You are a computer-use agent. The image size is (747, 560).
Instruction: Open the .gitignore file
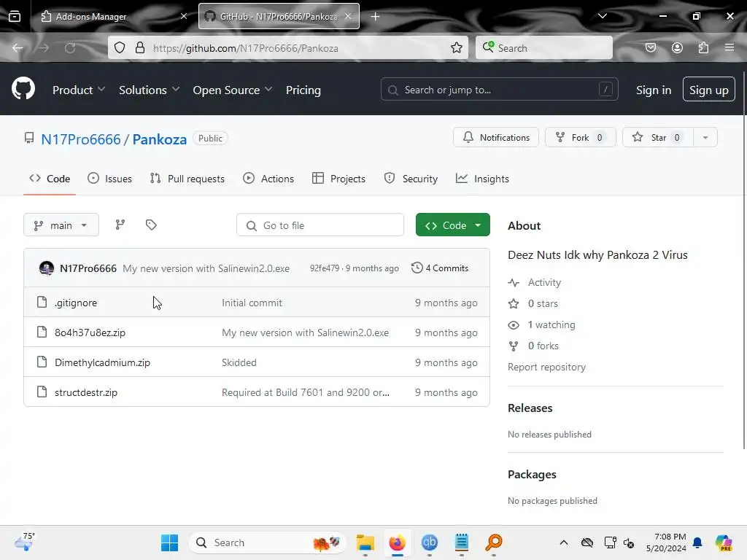[76, 303]
